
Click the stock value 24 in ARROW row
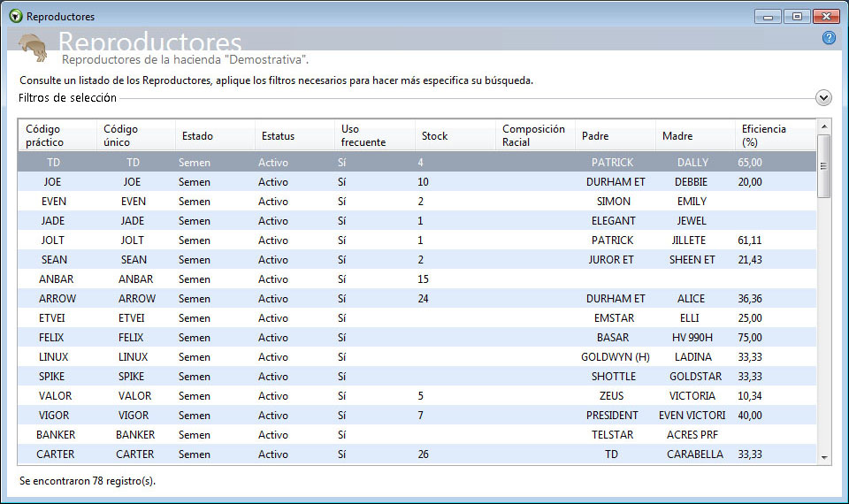(x=423, y=299)
